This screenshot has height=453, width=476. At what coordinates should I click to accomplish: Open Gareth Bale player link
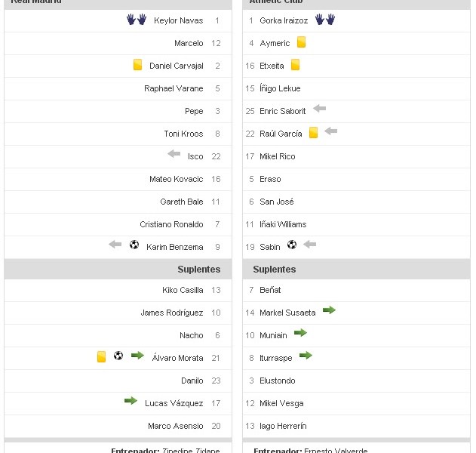[x=182, y=202]
